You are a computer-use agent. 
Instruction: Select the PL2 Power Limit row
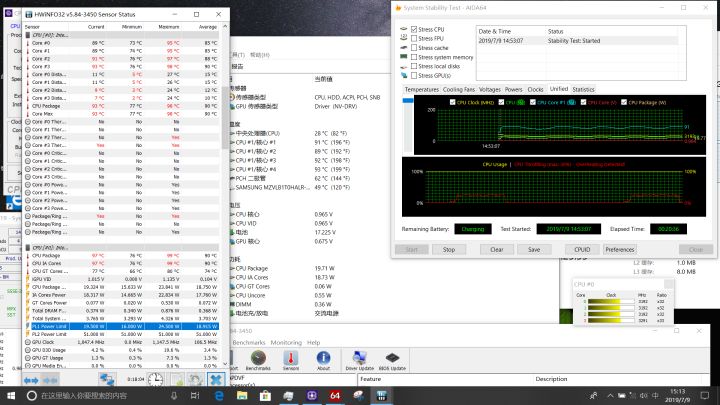[121, 334]
